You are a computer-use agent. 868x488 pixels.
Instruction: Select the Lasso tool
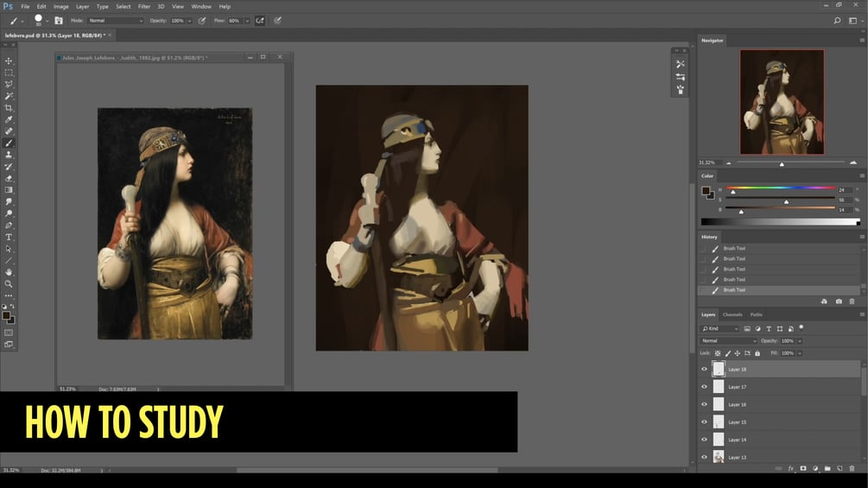click(x=9, y=84)
